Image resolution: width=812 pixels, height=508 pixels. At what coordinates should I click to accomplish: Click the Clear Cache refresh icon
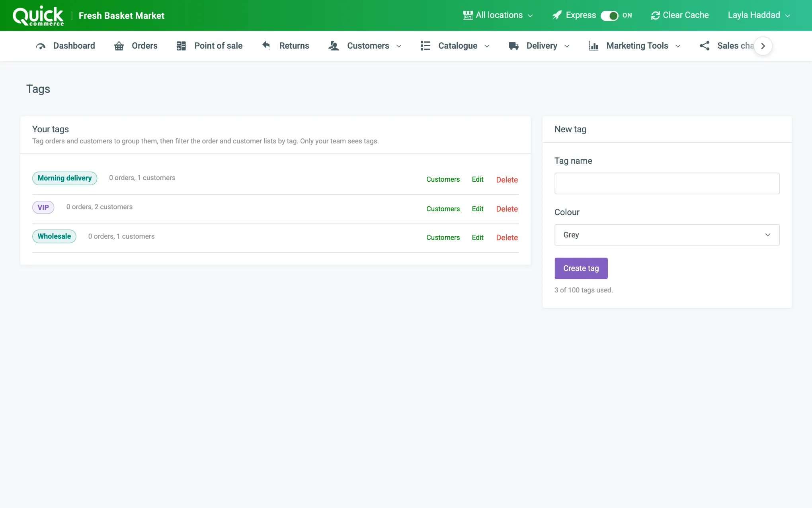tap(655, 16)
